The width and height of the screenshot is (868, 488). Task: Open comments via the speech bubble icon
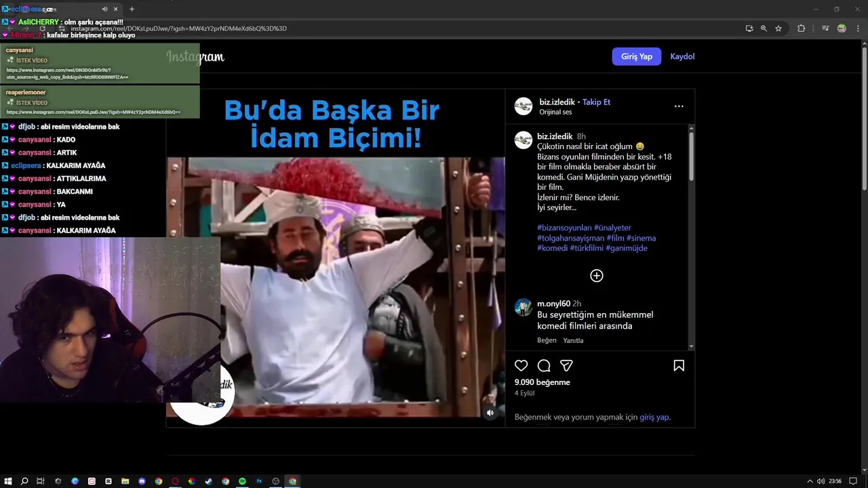[x=544, y=366]
